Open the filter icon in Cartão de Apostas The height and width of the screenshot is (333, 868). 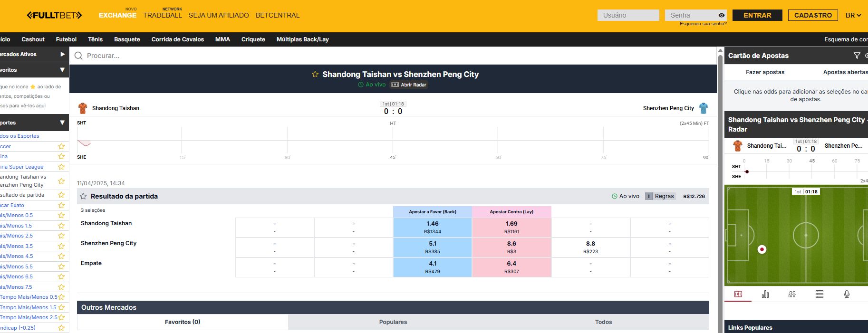[x=857, y=56]
